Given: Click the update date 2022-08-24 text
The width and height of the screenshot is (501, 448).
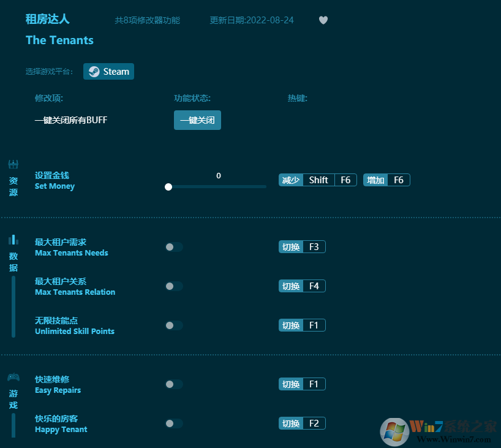Looking at the screenshot, I should point(252,20).
